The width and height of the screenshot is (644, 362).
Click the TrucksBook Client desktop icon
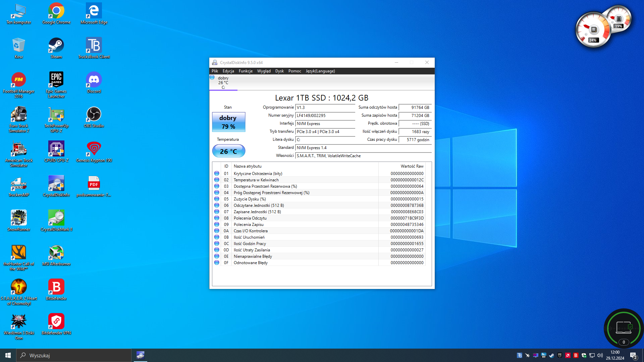pos(94,49)
